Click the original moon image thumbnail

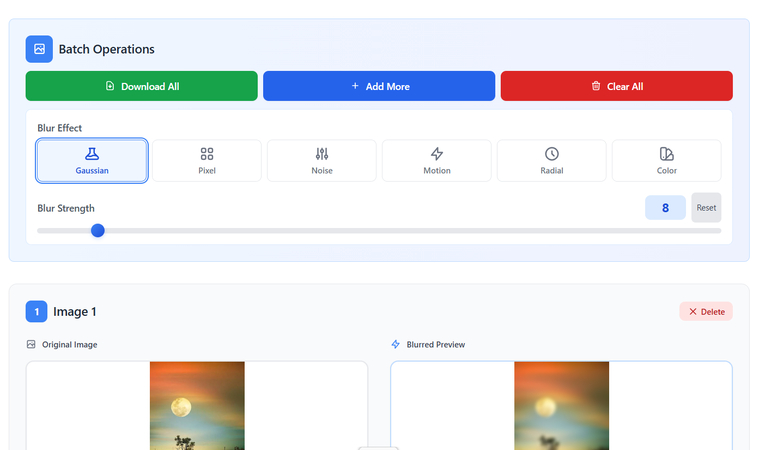(197, 405)
